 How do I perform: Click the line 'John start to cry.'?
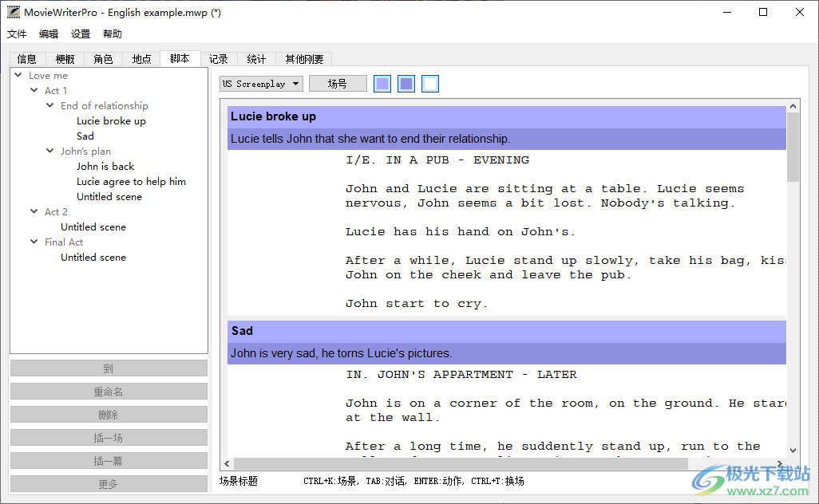coord(417,304)
